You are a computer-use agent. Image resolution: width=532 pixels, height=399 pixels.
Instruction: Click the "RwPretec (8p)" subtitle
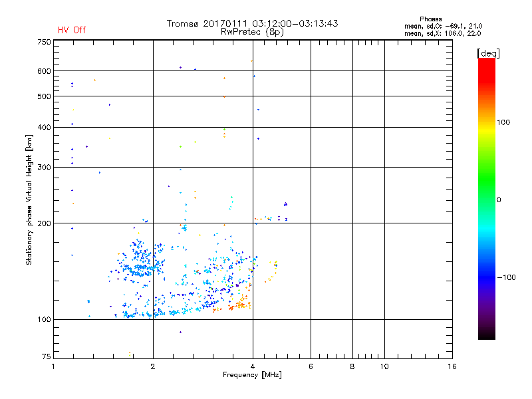point(252,32)
